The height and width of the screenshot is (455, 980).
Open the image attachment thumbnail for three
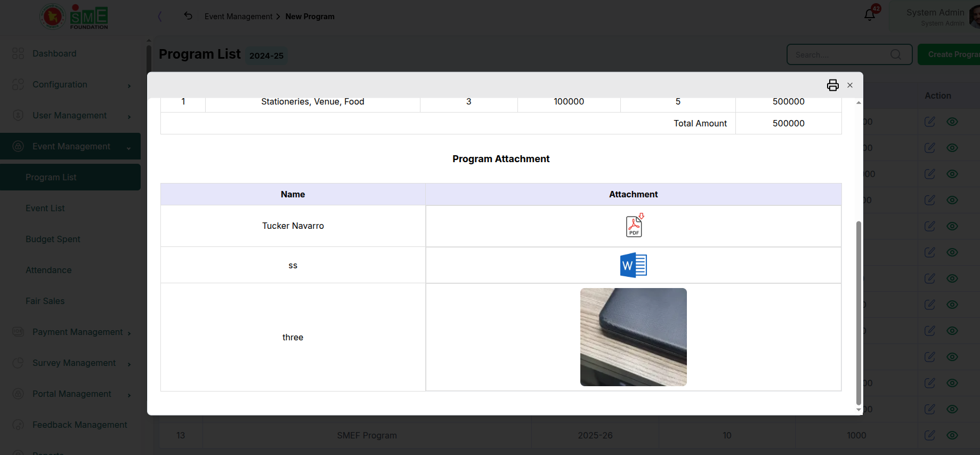pyautogui.click(x=634, y=337)
